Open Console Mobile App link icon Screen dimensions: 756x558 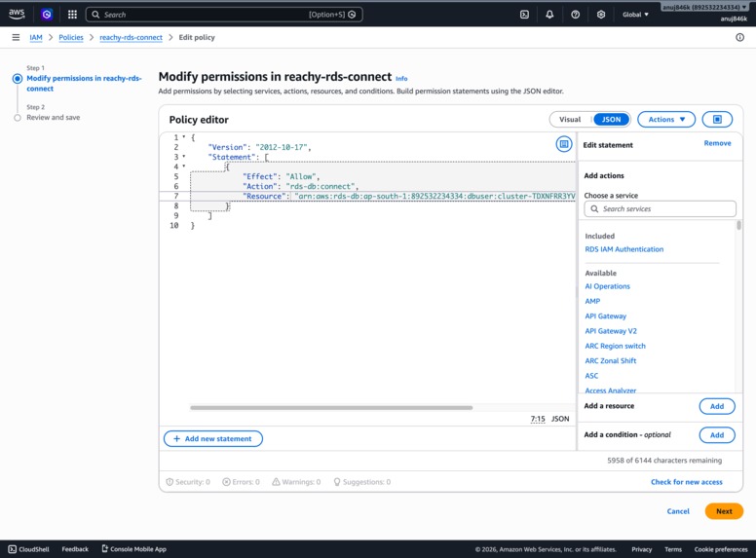point(104,548)
